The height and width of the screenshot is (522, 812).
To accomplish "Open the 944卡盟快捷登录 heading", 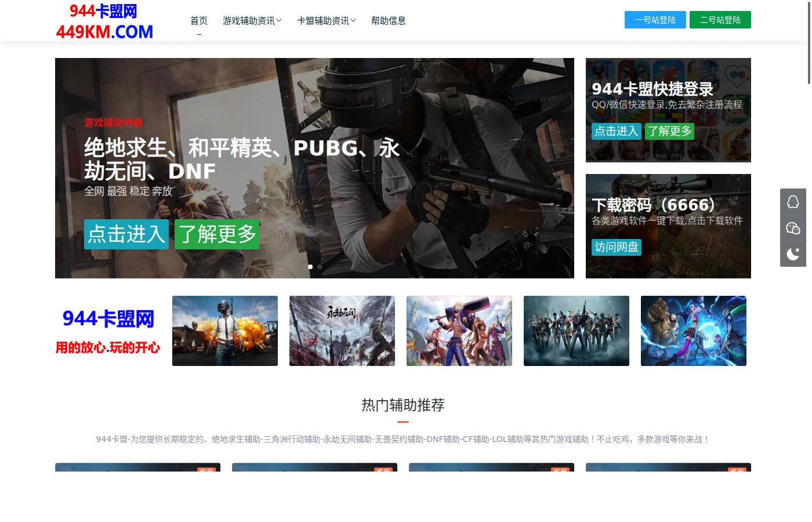I will 652,89.
